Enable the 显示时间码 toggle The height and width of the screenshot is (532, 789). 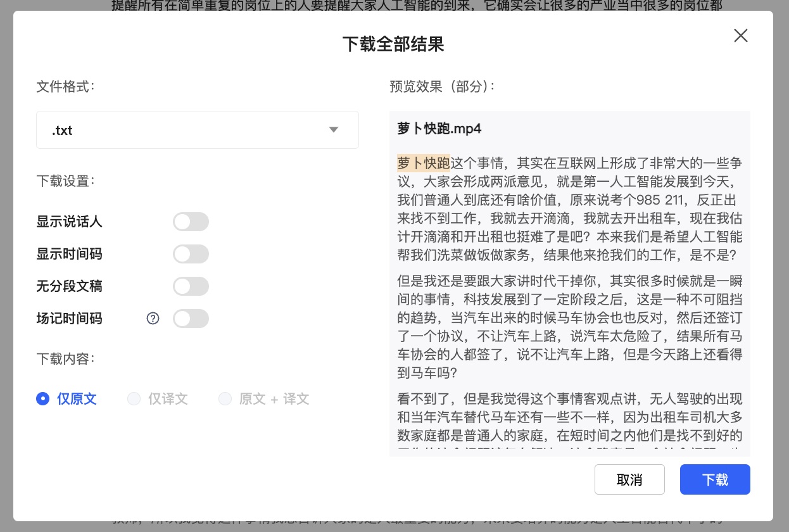[x=191, y=254]
